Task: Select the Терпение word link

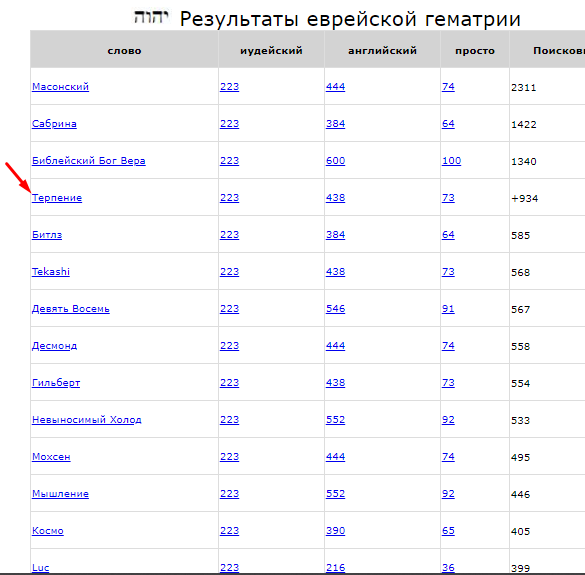Action: coord(57,198)
